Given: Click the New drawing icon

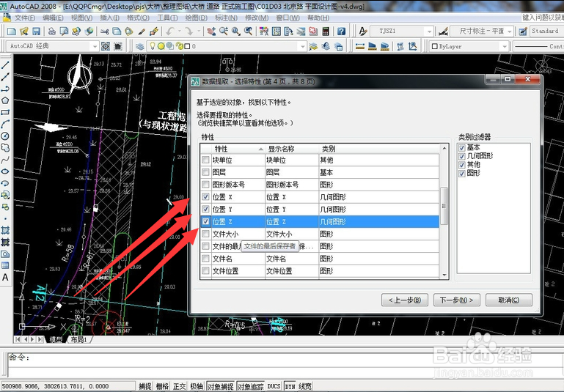Looking at the screenshot, I should pyautogui.click(x=12, y=32).
